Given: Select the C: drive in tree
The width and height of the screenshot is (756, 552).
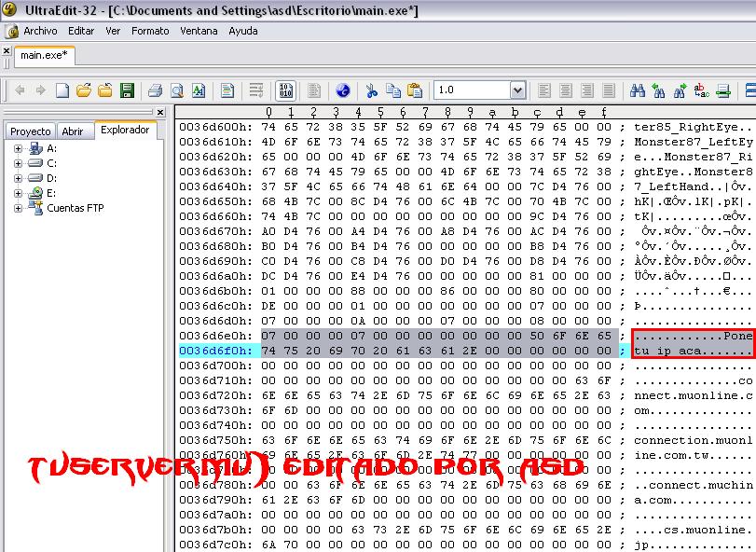Looking at the screenshot, I should pos(51,163).
